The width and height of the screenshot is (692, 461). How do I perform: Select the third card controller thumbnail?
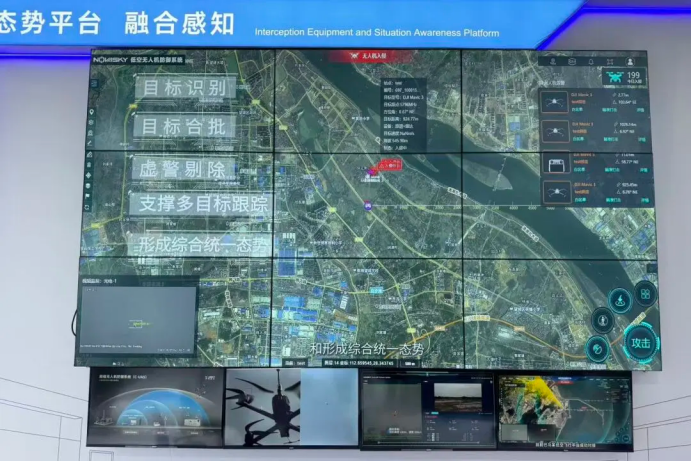557,161
